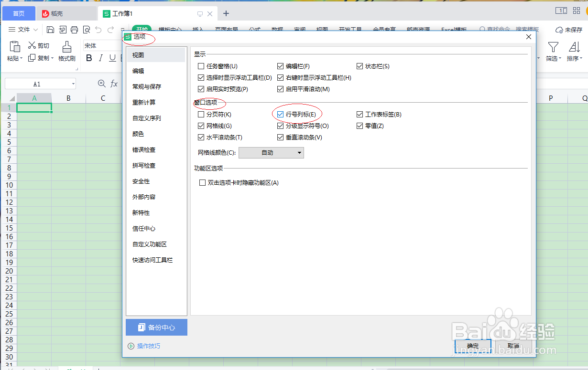Click the save icon in quick toolbar
The height and width of the screenshot is (370, 588).
[x=51, y=30]
